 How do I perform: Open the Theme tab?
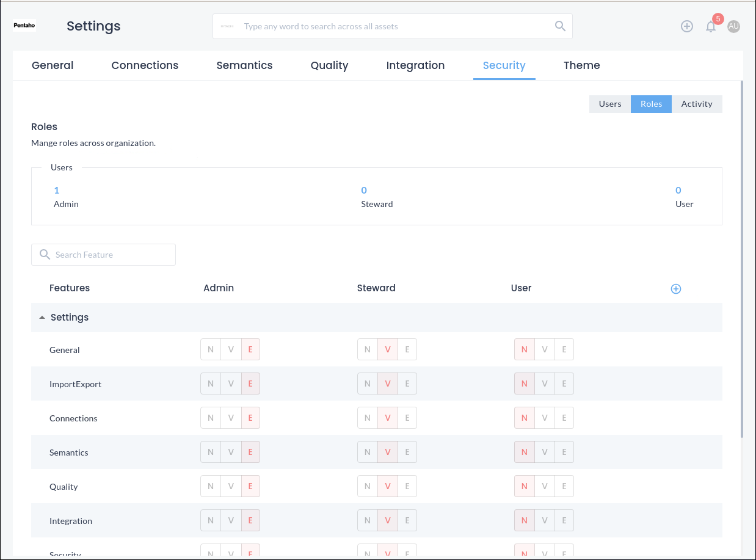point(581,65)
